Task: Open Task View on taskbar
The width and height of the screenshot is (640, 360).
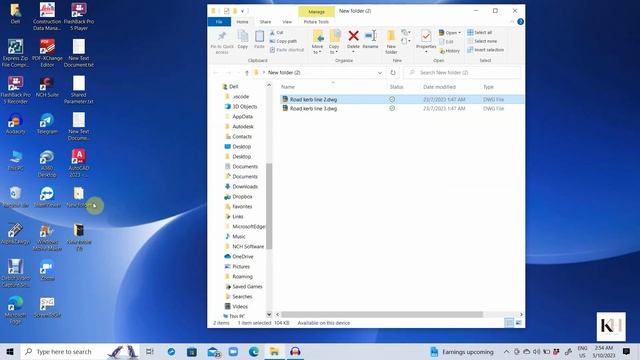Action: click(150, 352)
